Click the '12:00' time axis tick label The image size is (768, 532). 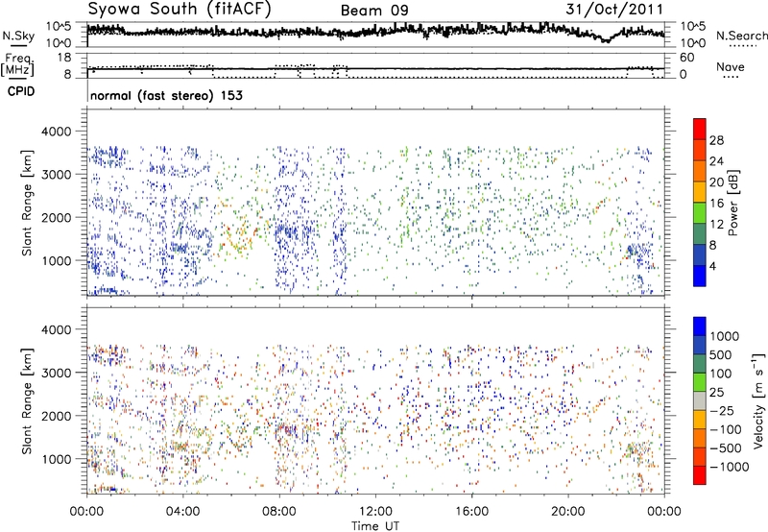point(375,512)
